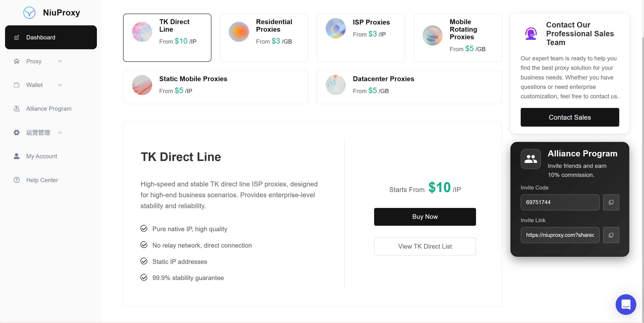
Task: Click the Invite Link text field
Action: pyautogui.click(x=560, y=235)
